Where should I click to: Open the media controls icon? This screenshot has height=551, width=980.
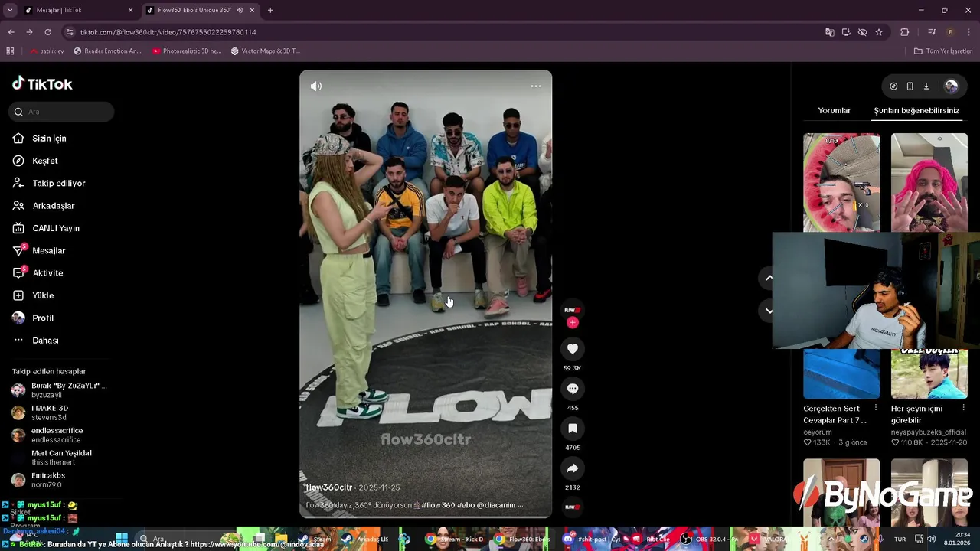tap(932, 32)
